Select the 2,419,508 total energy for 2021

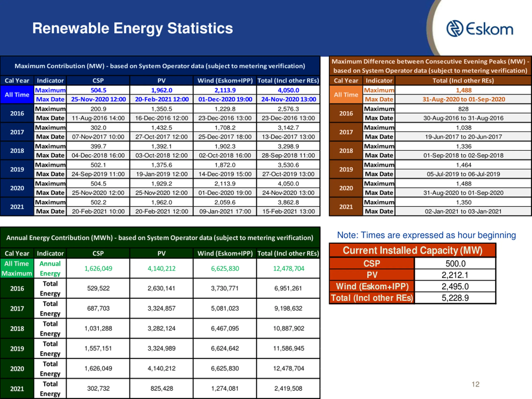(288, 388)
